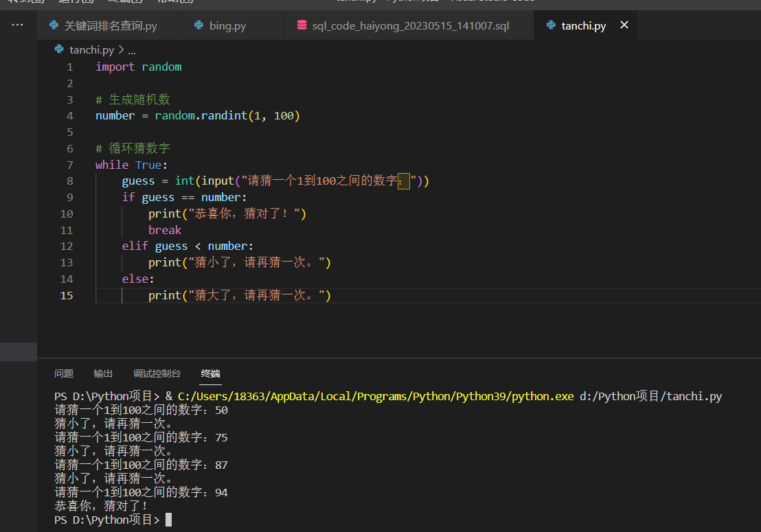Click the terminal guess value 75

[x=221, y=437]
